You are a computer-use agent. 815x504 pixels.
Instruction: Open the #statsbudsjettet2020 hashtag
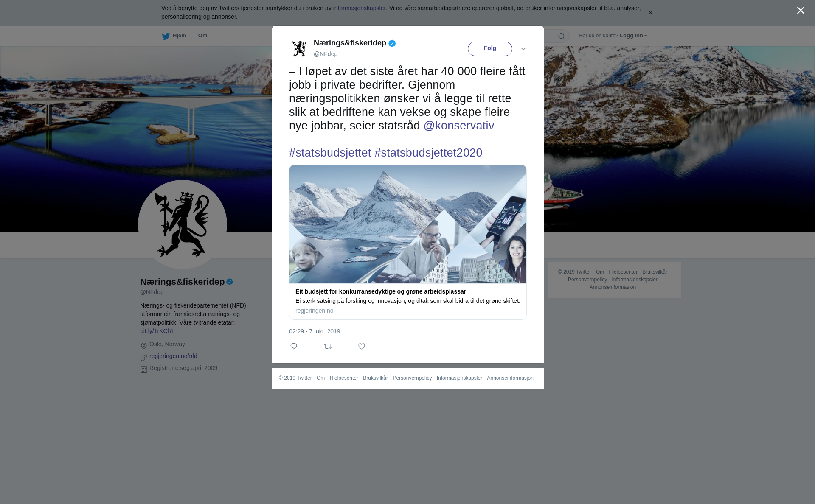point(428,153)
